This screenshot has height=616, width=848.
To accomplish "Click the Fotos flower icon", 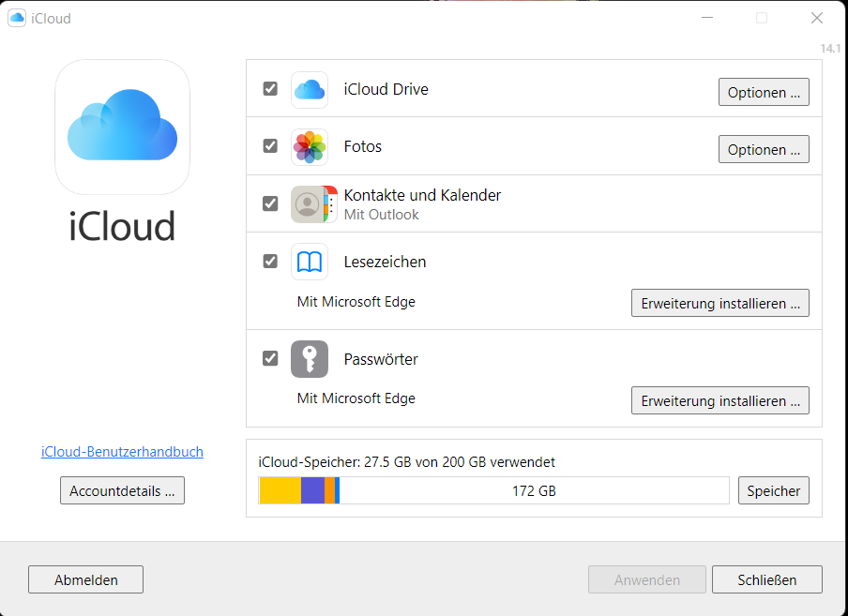I will 310,147.
